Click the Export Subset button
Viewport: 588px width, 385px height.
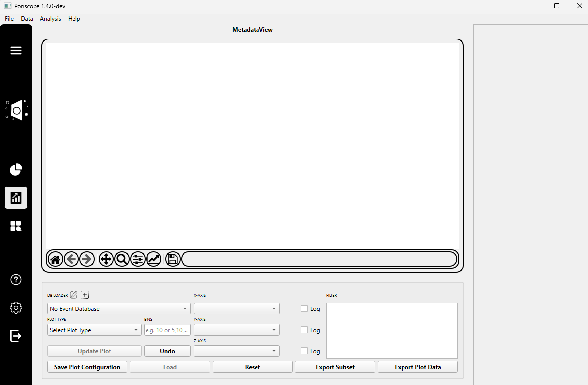335,367
